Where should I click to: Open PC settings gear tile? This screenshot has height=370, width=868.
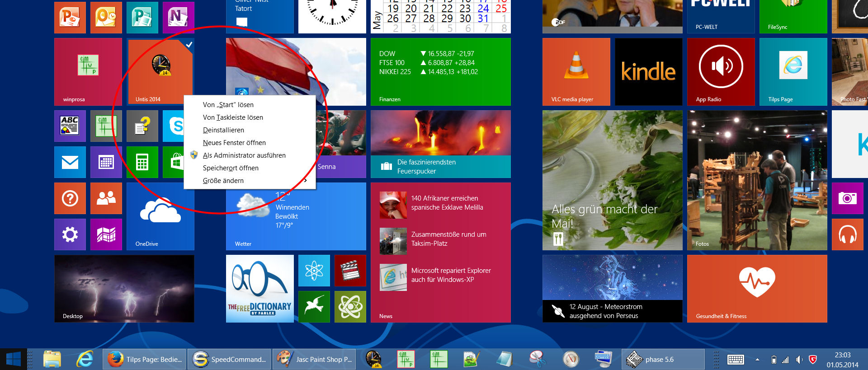click(x=70, y=234)
